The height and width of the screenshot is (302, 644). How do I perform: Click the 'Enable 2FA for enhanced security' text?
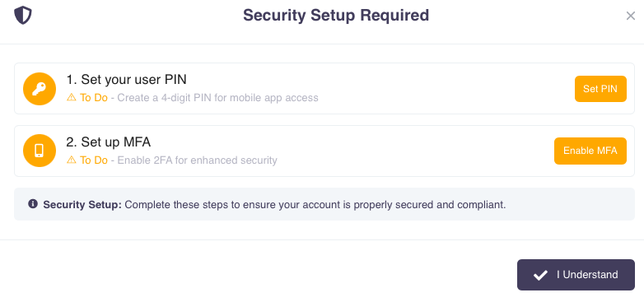click(x=197, y=160)
